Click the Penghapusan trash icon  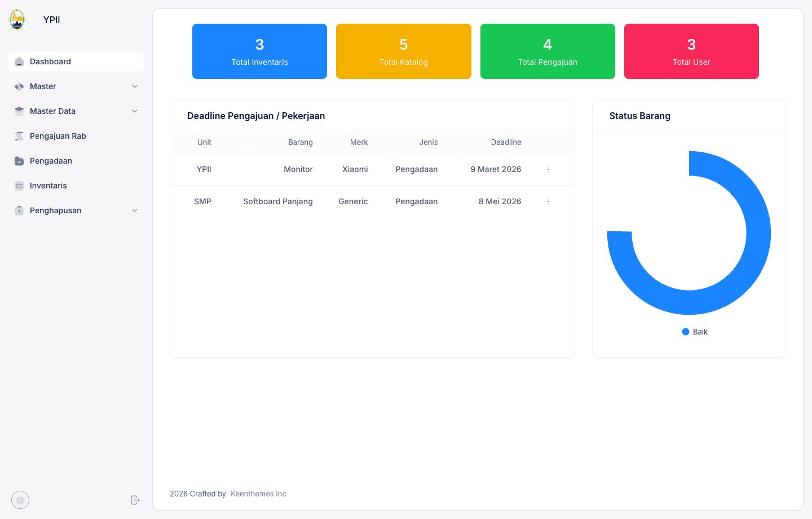tap(19, 210)
